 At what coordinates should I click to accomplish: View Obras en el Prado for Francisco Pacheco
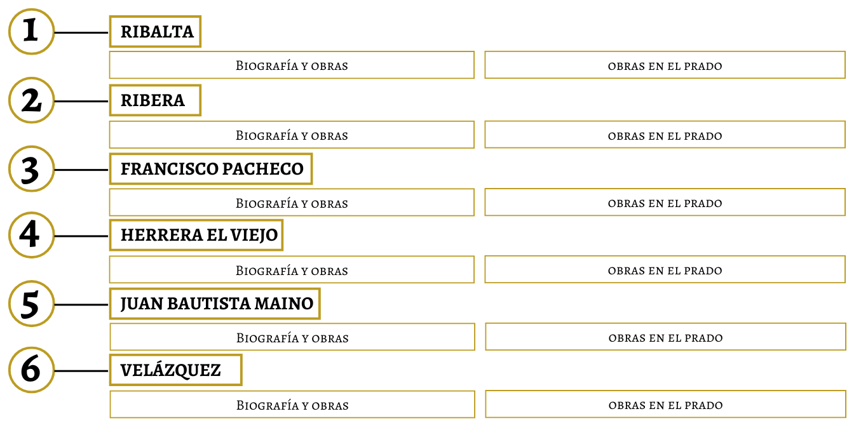(x=665, y=203)
